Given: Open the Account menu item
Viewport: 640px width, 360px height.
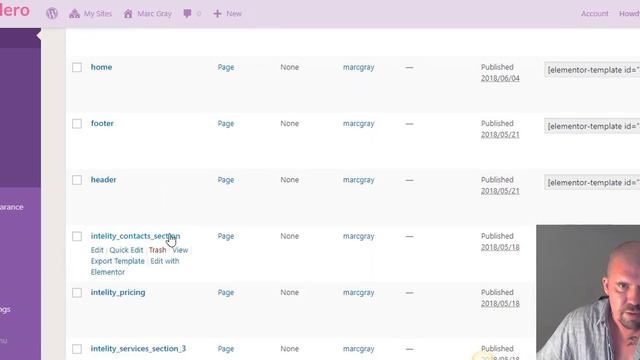Looking at the screenshot, I should click(x=594, y=13).
